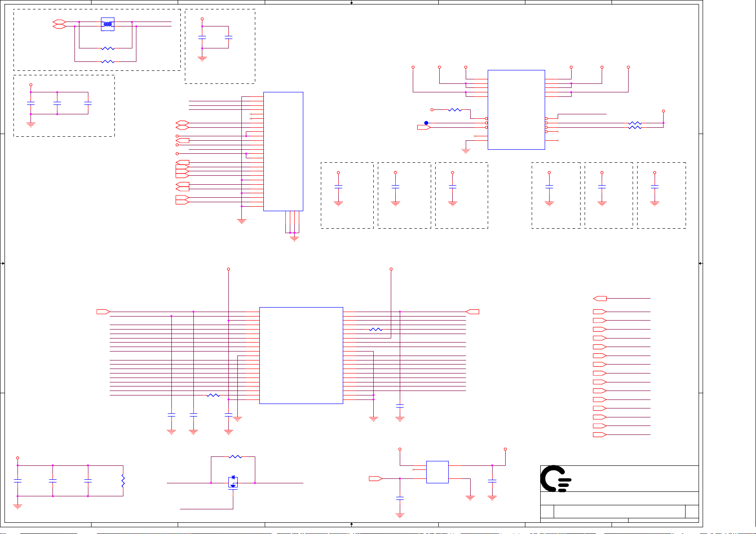Click the solid blue test point dot
Image resolution: width=756 pixels, height=534 pixels.
pyautogui.click(x=426, y=123)
